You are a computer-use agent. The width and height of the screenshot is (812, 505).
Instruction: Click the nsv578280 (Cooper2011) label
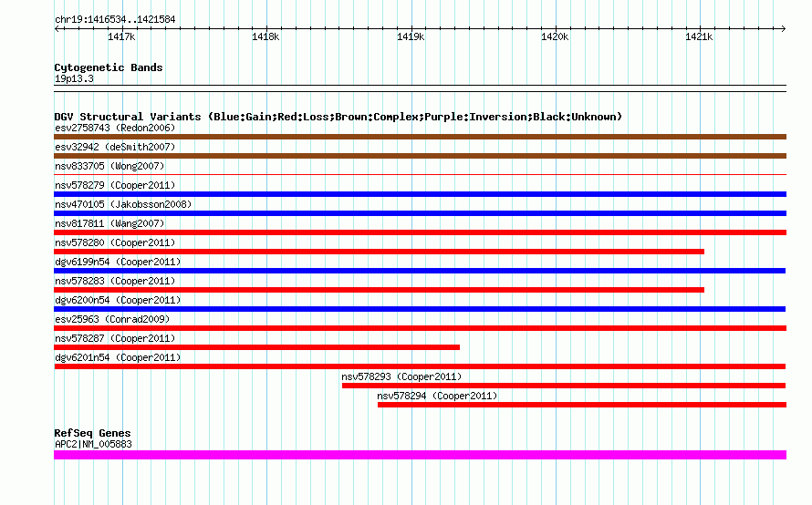tap(115, 242)
